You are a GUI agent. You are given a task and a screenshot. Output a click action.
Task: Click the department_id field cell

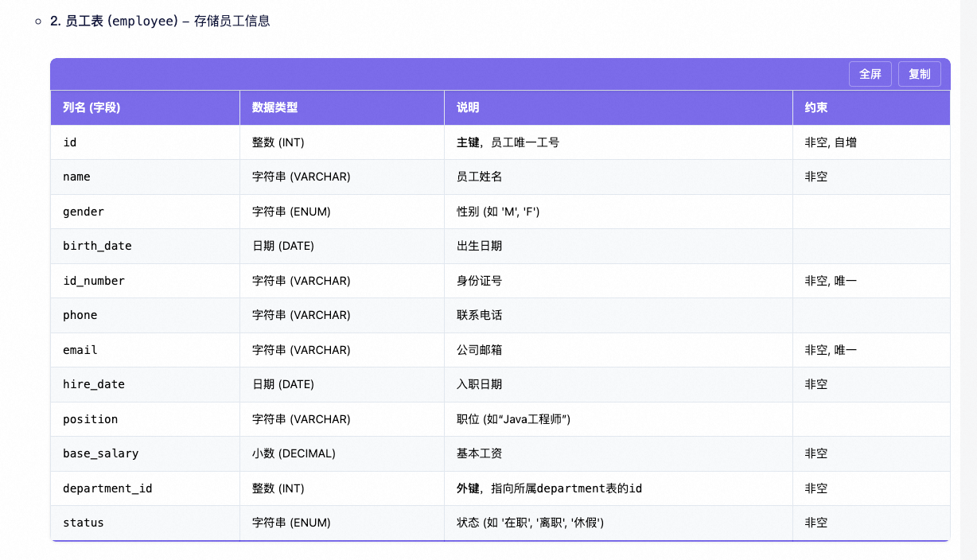coord(145,488)
